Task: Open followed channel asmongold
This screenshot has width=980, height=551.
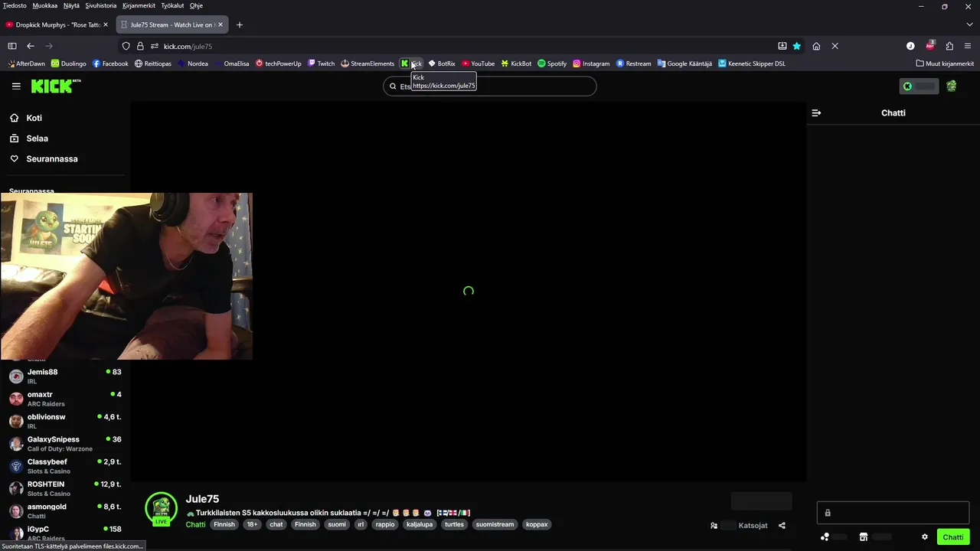Action: tap(65, 510)
